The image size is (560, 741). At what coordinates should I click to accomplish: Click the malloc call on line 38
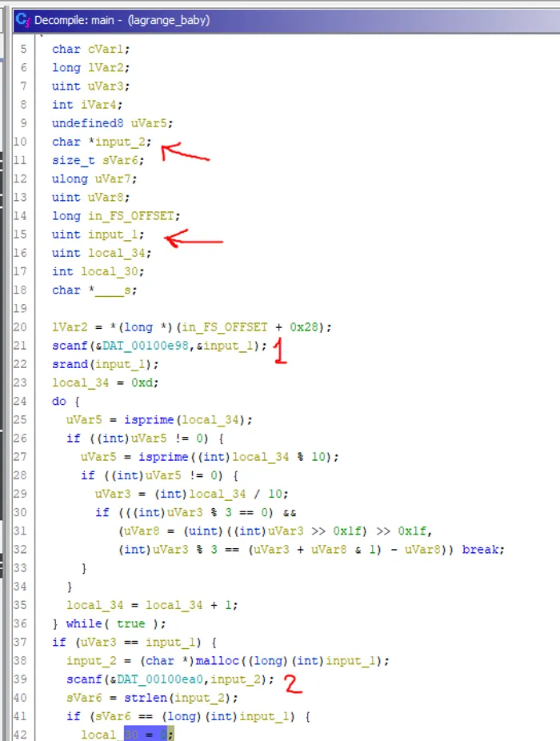tap(218, 661)
